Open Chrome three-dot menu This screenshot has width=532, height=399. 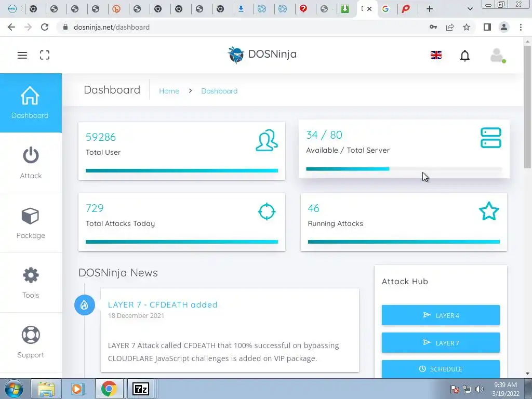point(521,27)
